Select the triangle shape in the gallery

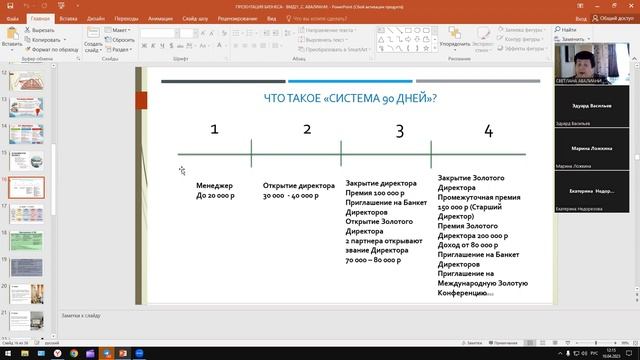tap(381, 40)
